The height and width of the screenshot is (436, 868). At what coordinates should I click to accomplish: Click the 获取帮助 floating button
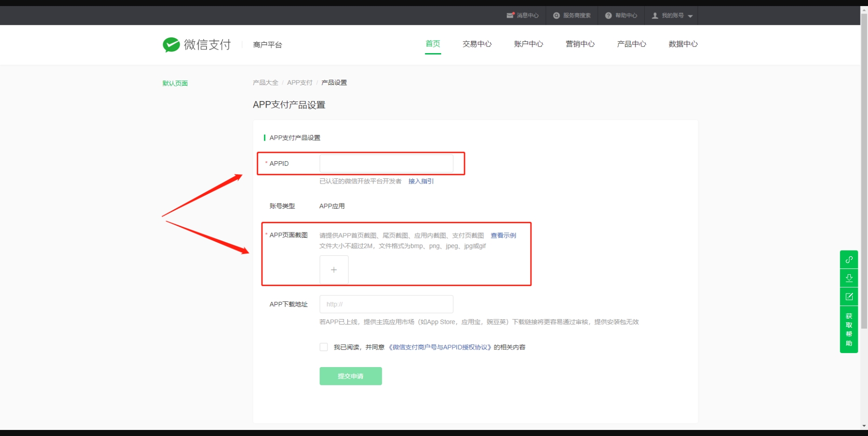click(849, 330)
